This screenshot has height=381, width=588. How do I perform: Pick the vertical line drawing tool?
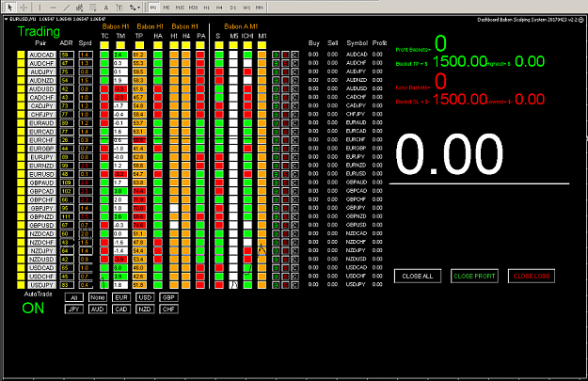point(40,8)
